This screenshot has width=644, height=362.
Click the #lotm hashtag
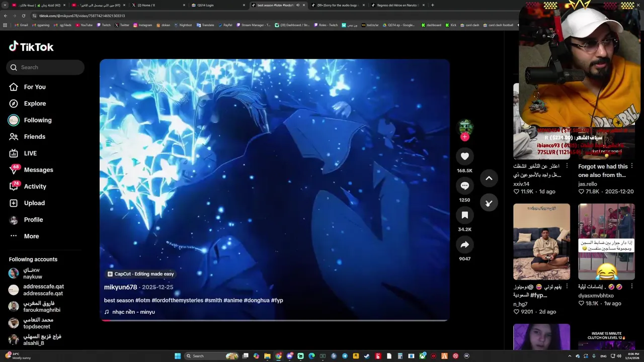pyautogui.click(x=142, y=300)
